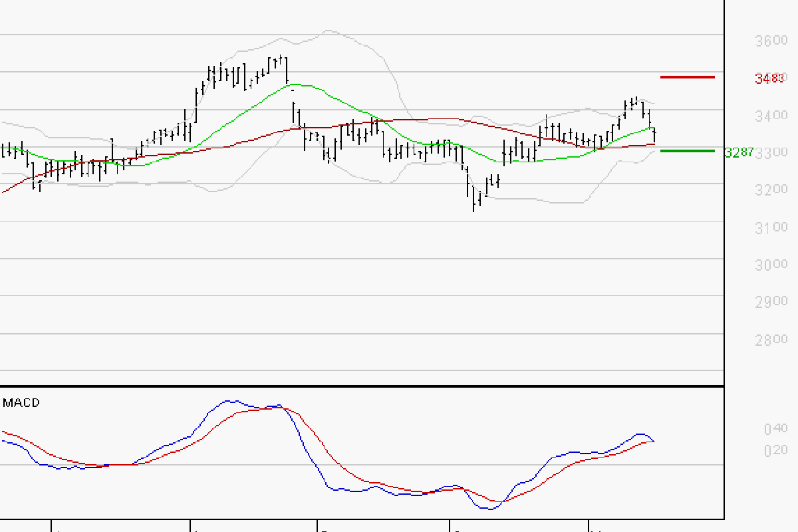The height and width of the screenshot is (532, 798).
Task: Click the red resistance line at 3483
Action: pyautogui.click(x=687, y=77)
